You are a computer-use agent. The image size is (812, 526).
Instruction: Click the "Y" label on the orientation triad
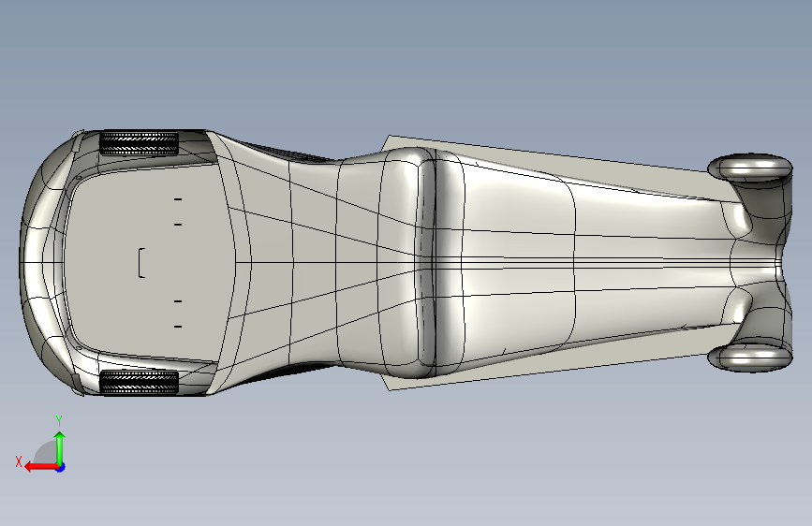pyautogui.click(x=59, y=421)
